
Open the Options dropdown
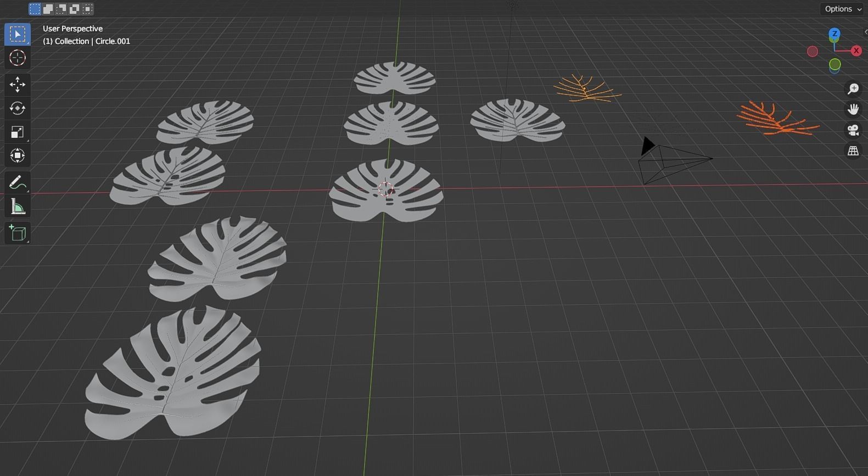coord(843,9)
